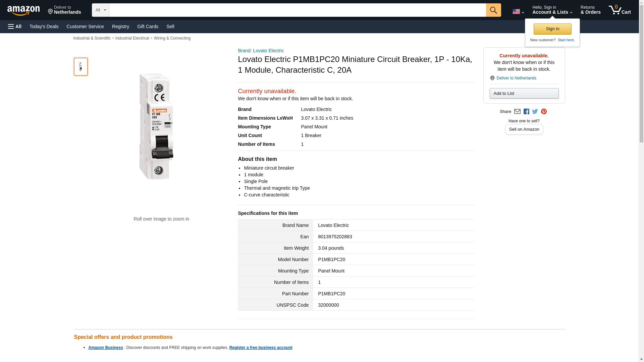Image resolution: width=644 pixels, height=362 pixels.
Task: Open the shopping cart
Action: click(x=620, y=10)
